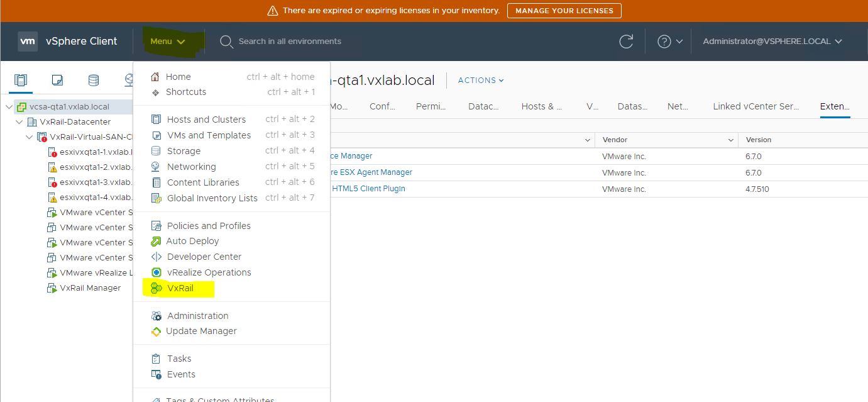Switch to the Linked vCenter Server tab
The image size is (868, 402).
click(756, 106)
